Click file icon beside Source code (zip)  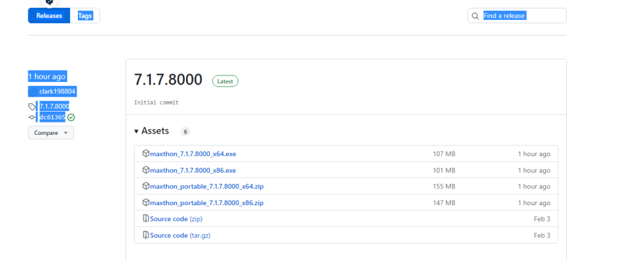(x=146, y=219)
